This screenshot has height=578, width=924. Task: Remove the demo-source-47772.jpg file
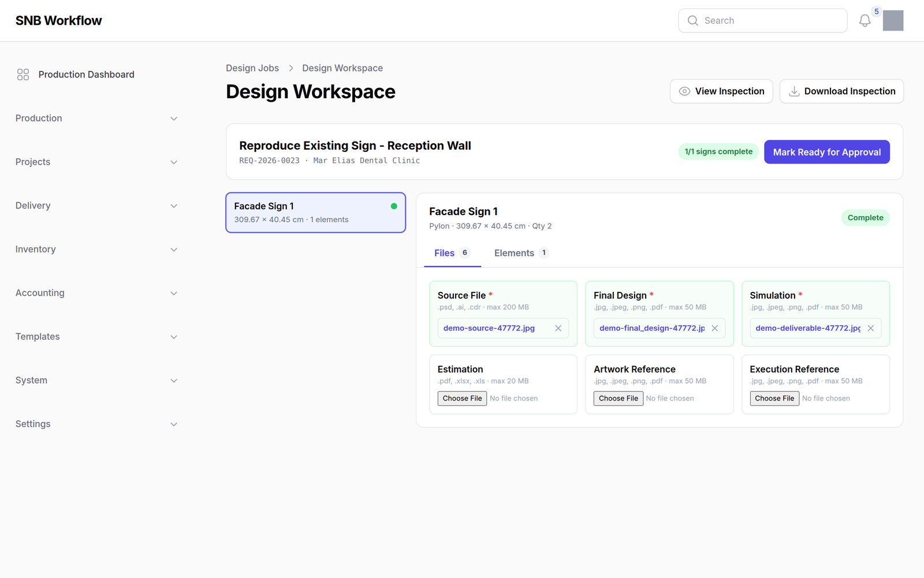[x=558, y=328]
